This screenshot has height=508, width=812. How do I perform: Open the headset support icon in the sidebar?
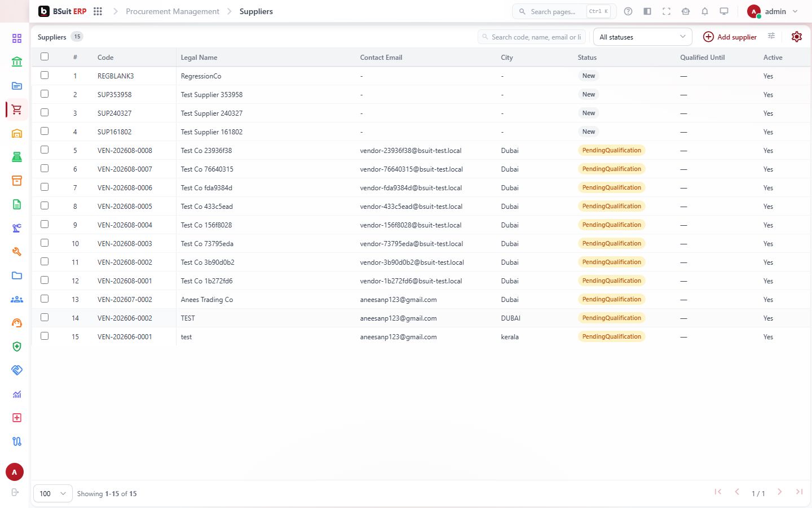point(17,323)
